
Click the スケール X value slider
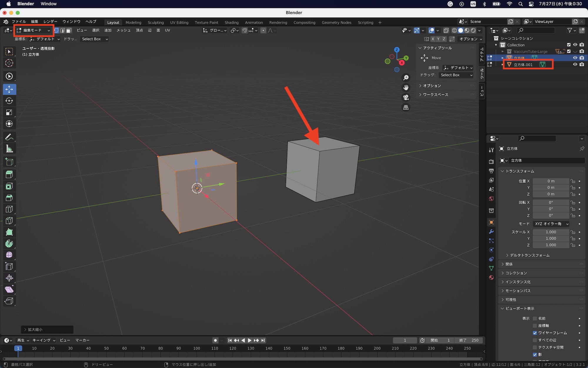coord(550,232)
